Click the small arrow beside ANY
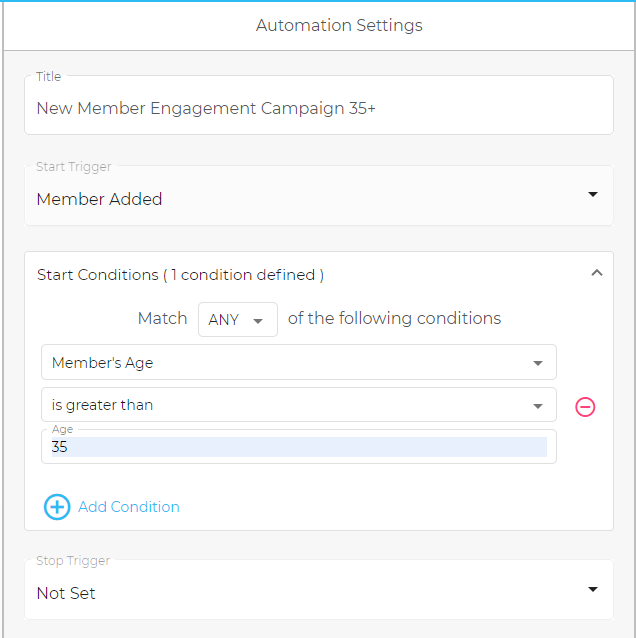636x638 pixels. (258, 321)
